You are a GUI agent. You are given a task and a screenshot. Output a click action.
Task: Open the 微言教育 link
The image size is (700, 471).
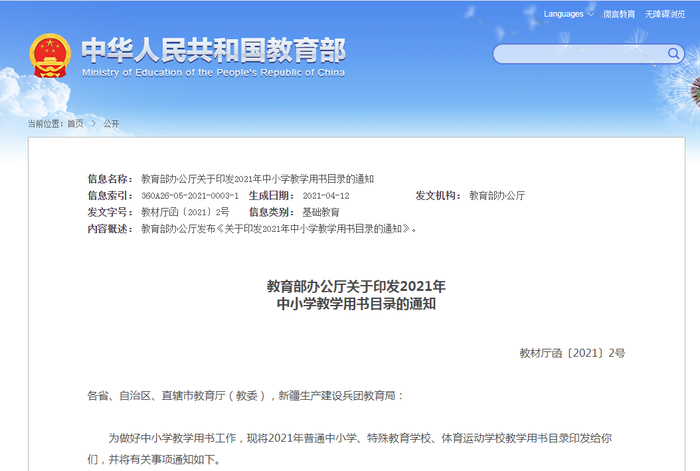[x=619, y=14]
